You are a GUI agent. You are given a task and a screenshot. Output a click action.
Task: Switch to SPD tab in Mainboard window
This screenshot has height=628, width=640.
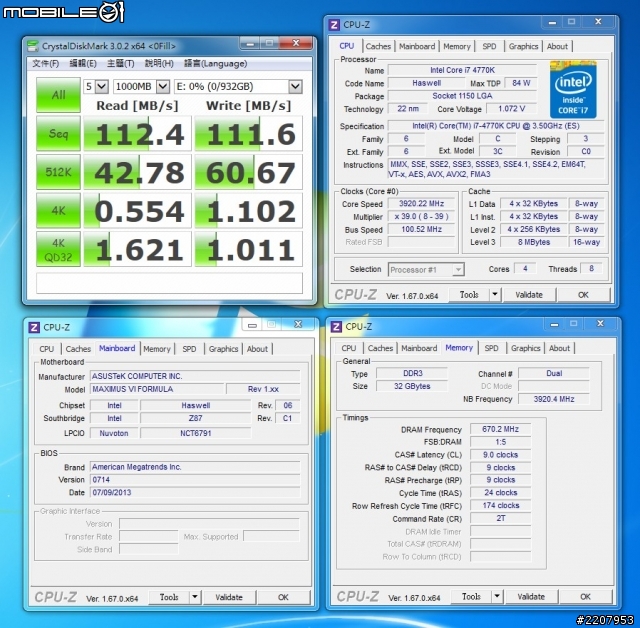(x=189, y=349)
